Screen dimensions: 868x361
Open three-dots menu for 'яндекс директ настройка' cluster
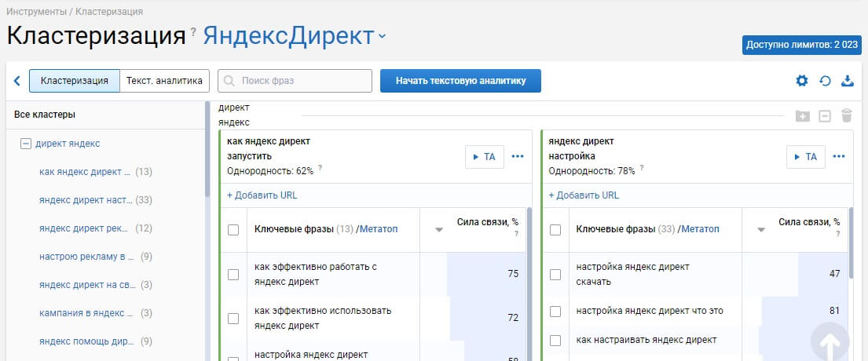839,156
